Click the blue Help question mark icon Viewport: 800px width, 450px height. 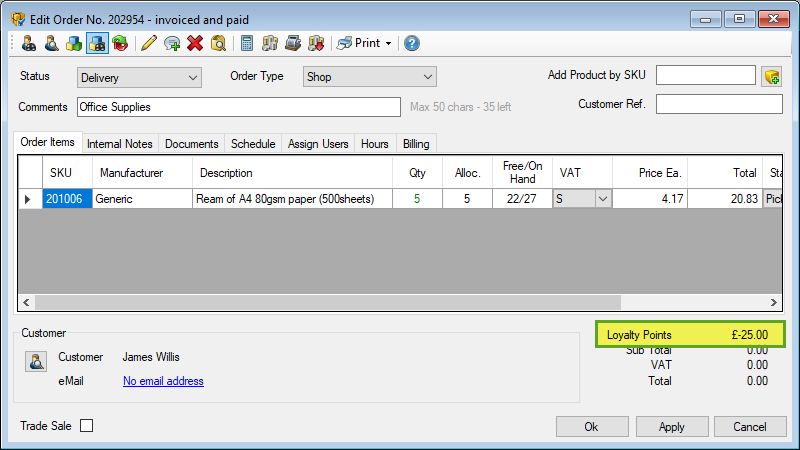click(411, 43)
